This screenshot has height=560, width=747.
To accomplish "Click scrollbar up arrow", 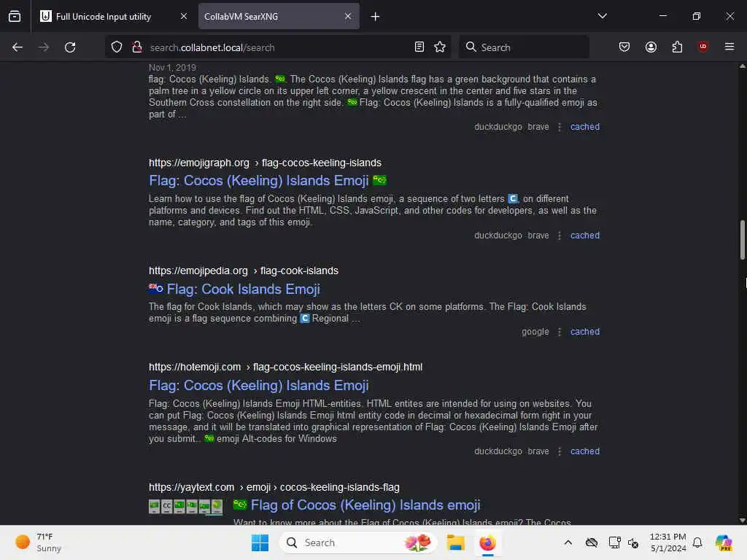I will (x=742, y=66).
